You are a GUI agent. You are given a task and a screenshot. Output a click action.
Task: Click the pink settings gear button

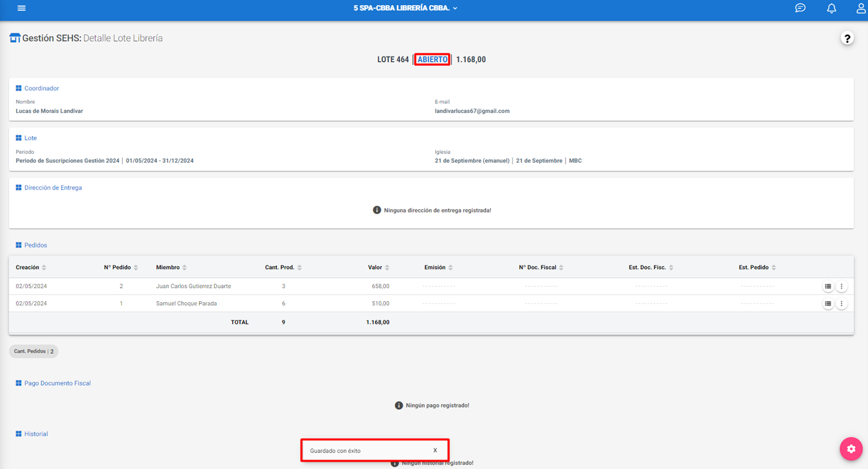pyautogui.click(x=851, y=448)
